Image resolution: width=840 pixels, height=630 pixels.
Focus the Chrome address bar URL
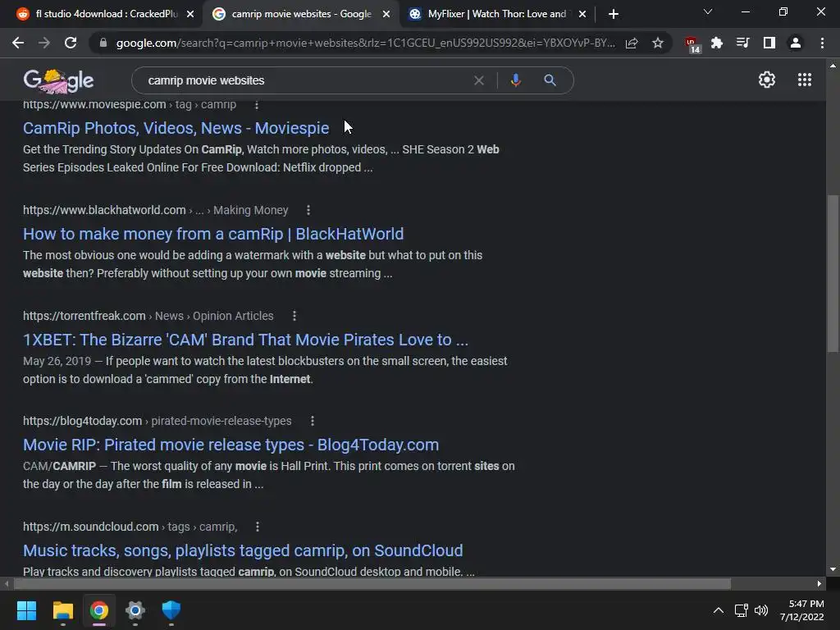tap(365, 43)
